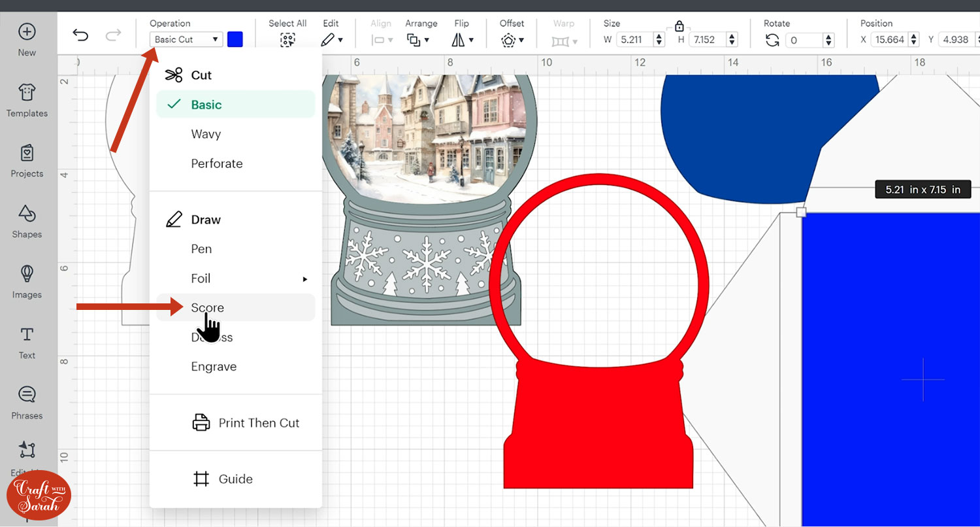The height and width of the screenshot is (527, 980).
Task: Select Print Then Cut operation
Action: tap(246, 423)
